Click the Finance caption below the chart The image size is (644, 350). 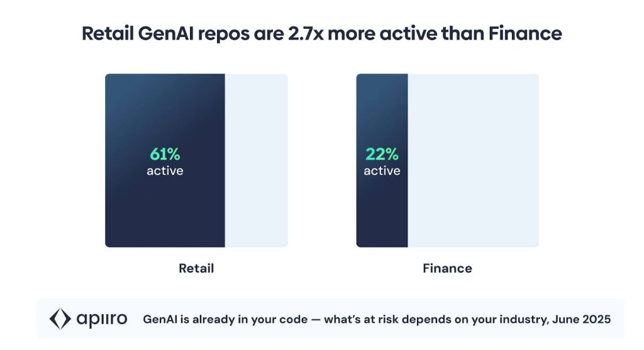click(x=447, y=268)
